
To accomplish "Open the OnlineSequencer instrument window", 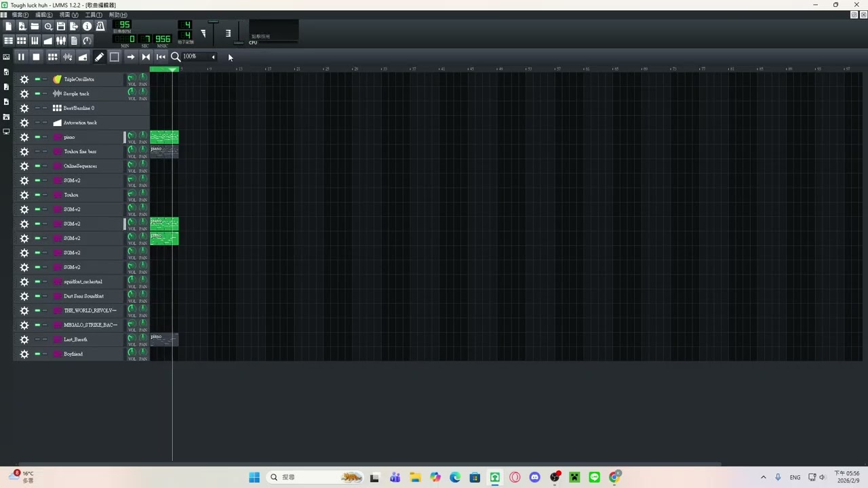I will [x=87, y=166].
